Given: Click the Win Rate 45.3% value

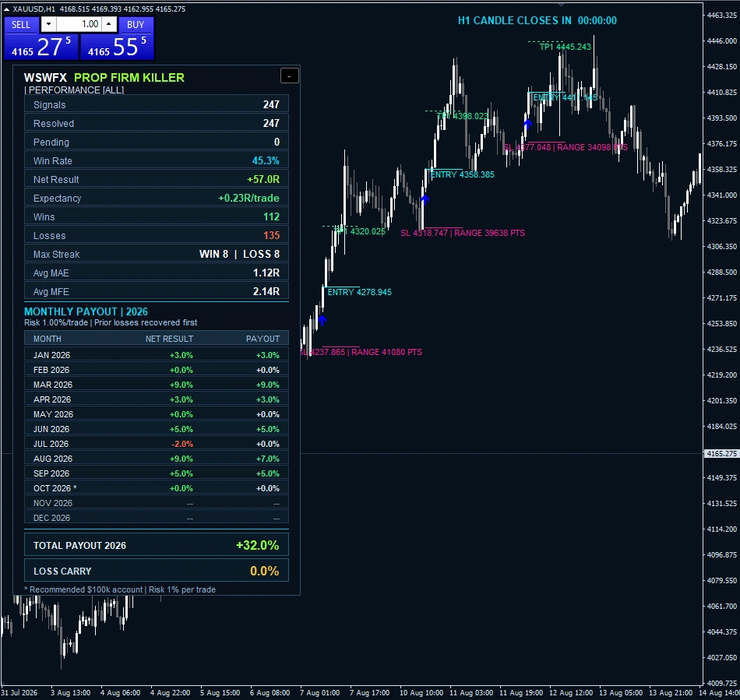Looking at the screenshot, I should [x=265, y=161].
